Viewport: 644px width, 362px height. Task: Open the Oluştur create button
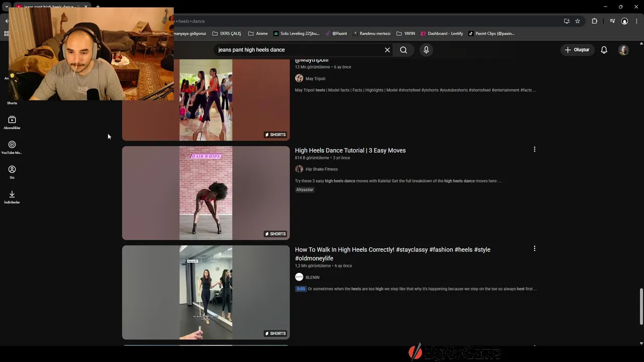(x=577, y=50)
